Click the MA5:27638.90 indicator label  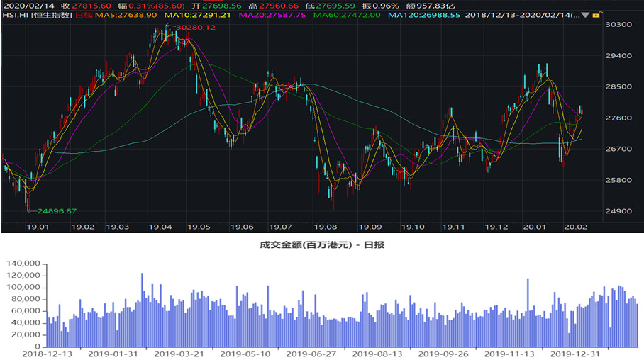tap(126, 15)
